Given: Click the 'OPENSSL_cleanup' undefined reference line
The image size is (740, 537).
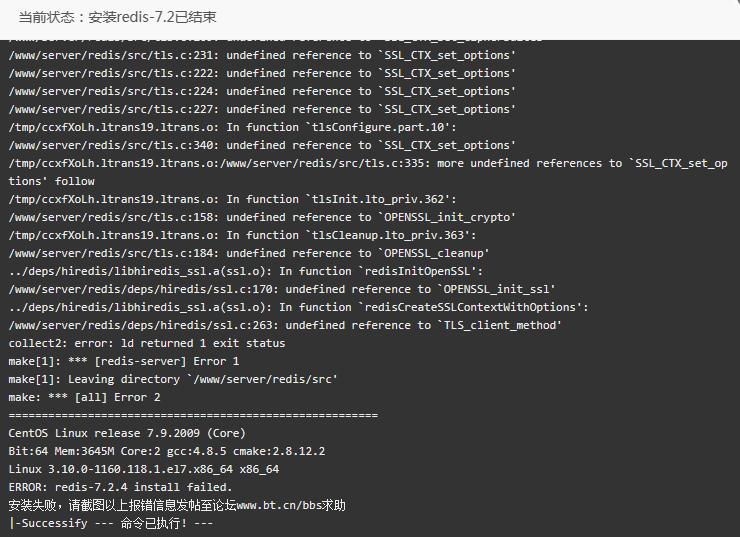Looking at the screenshot, I should tap(249, 253).
